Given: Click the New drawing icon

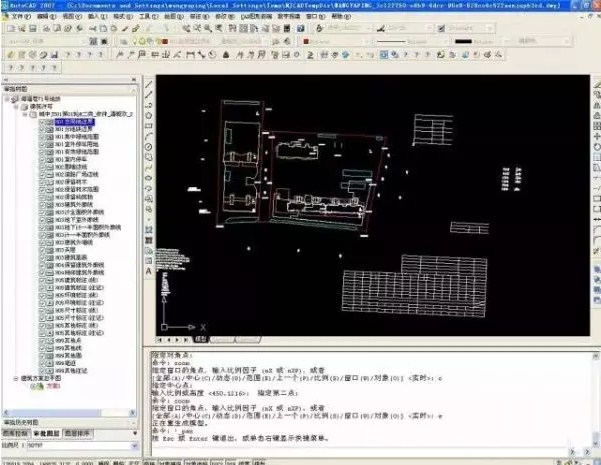Looking at the screenshot, I should [11, 28].
